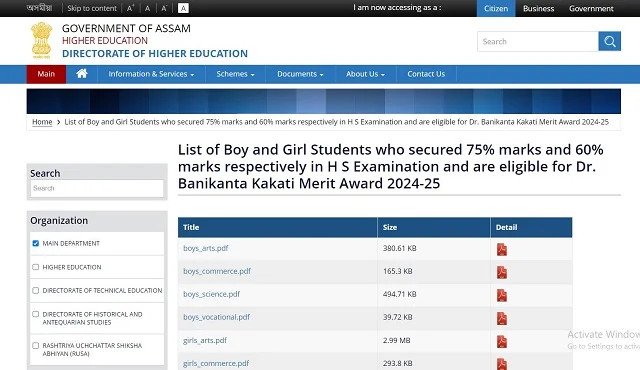Open the girls_arts.pdf link
This screenshot has width=640, height=370.
205,340
